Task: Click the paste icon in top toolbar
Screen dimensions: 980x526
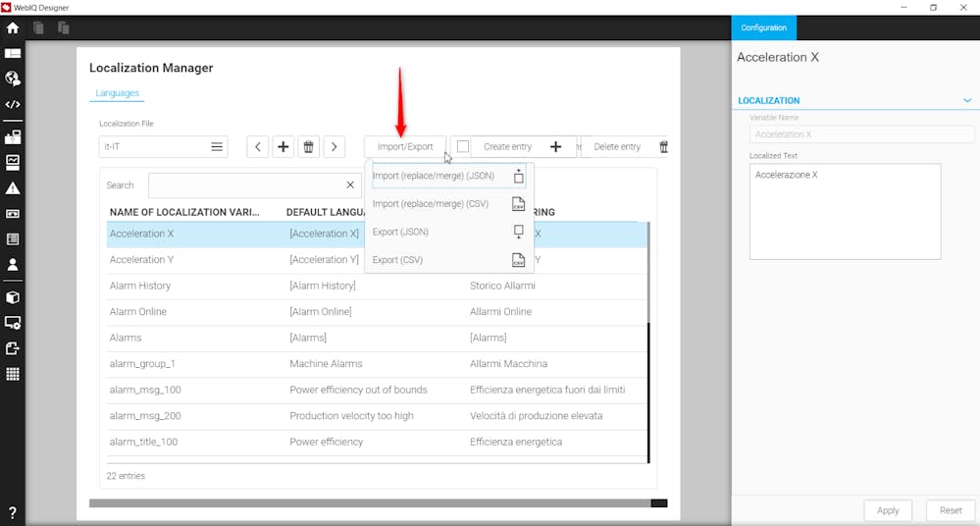Action: pos(63,28)
